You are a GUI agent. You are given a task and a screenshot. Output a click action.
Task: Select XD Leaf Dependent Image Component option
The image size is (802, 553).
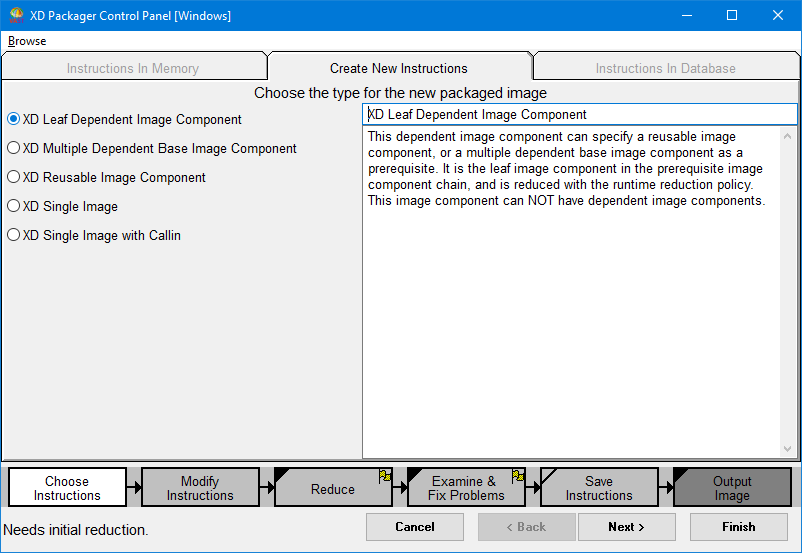click(14, 119)
